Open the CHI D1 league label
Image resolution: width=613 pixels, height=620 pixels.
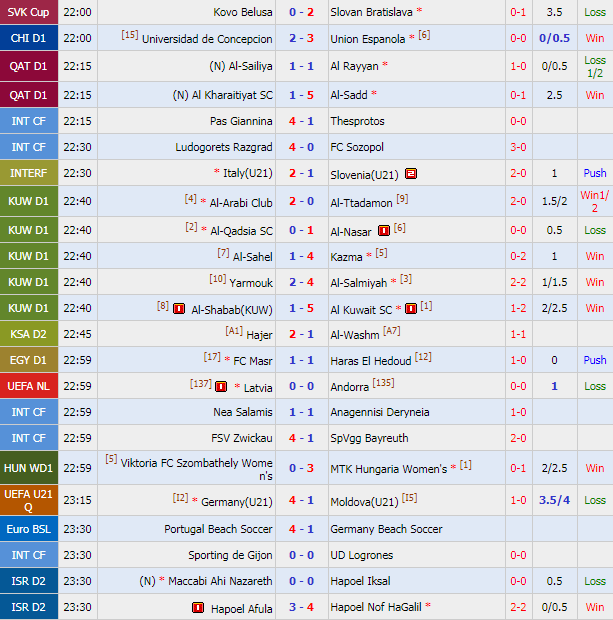[x=29, y=38]
